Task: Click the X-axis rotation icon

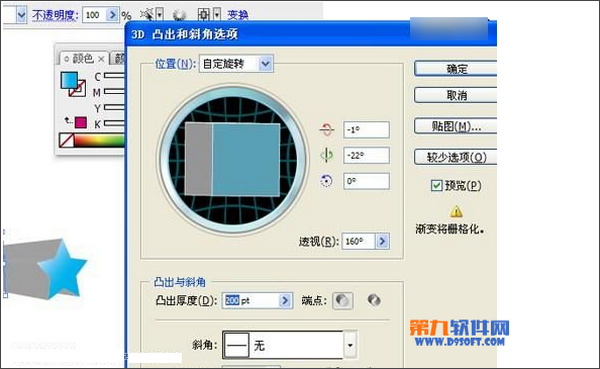Action: coord(326,130)
